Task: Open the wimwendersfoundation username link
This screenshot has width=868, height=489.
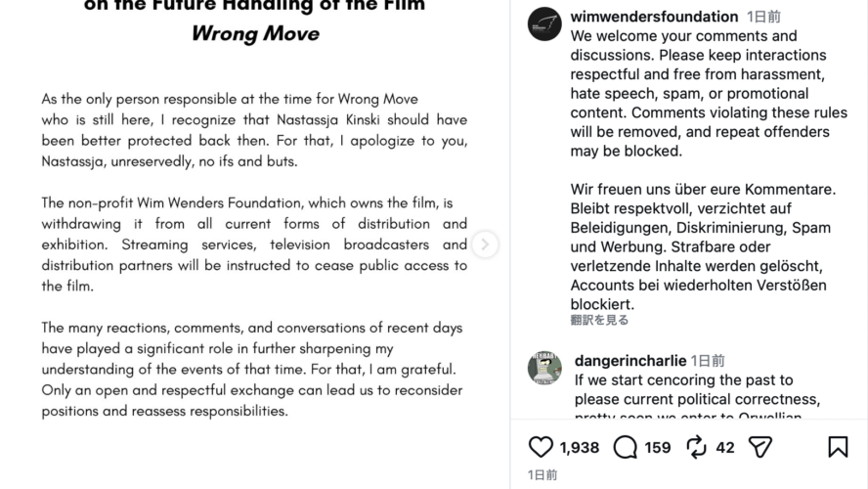Action: [x=654, y=17]
